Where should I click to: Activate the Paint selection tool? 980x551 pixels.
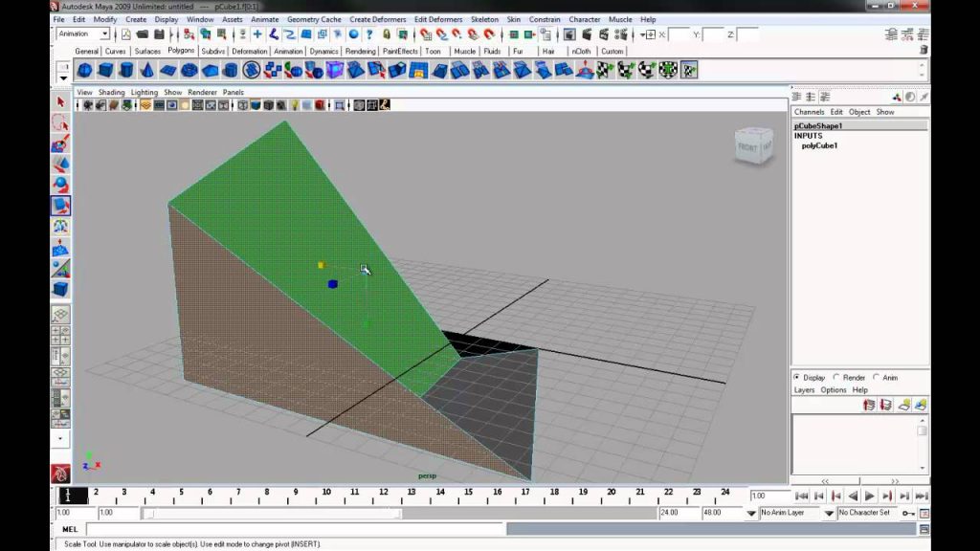pyautogui.click(x=60, y=143)
